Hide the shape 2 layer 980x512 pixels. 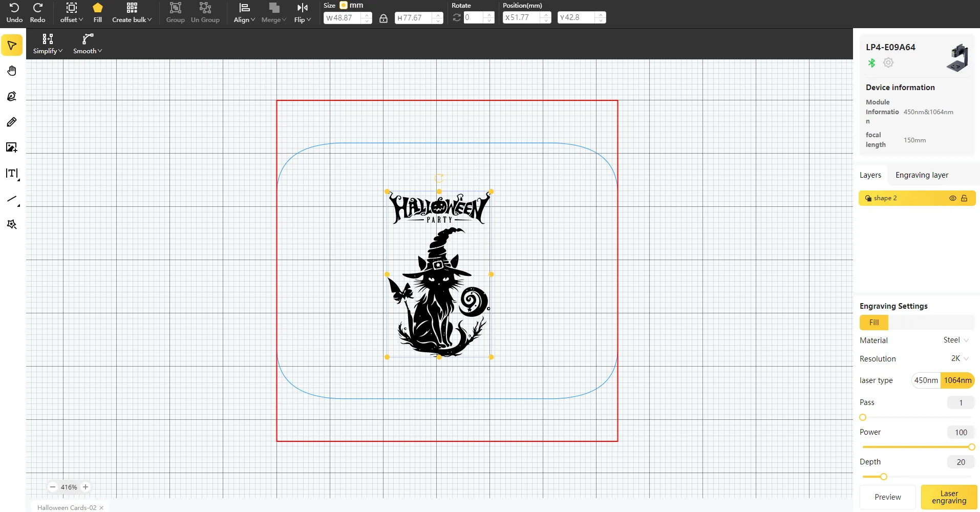[x=953, y=198]
